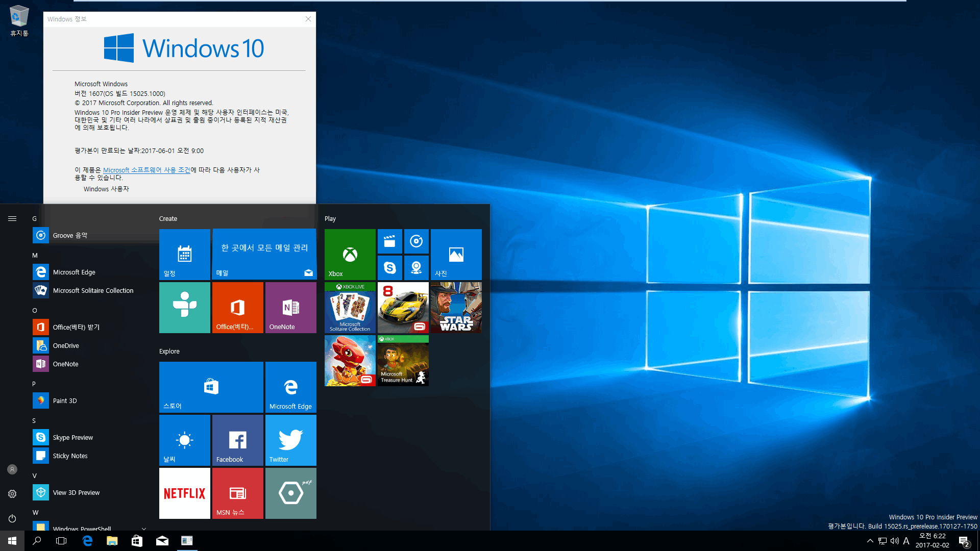Open Mail from the taskbar
This screenshot has height=551, width=980.
pos(162,541)
